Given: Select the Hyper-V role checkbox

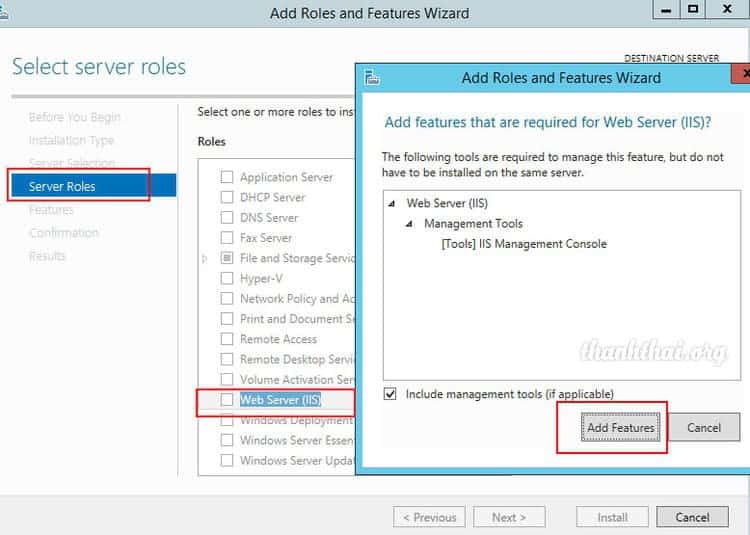Looking at the screenshot, I should pos(227,278).
